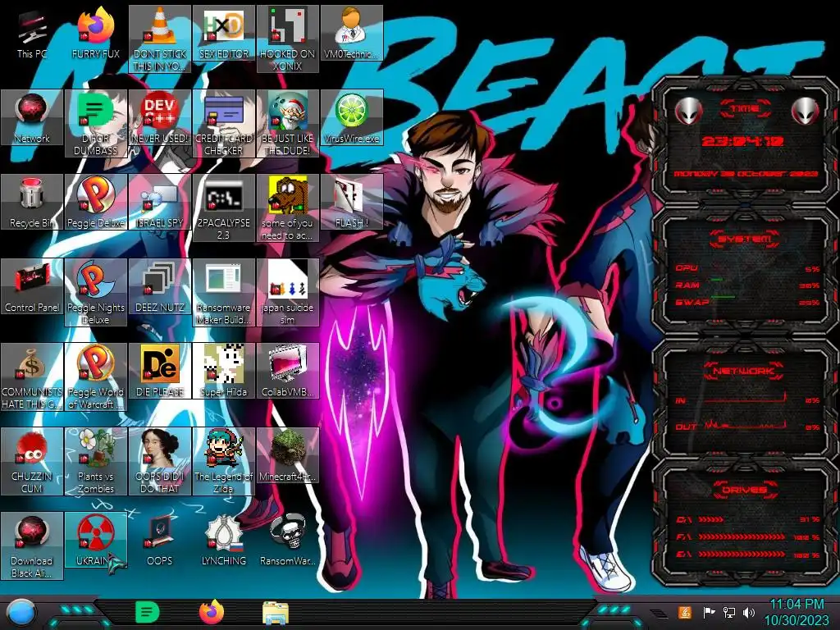Image resolution: width=840 pixels, height=630 pixels.
Task: Click the taskbar clock showing 11:04 PM
Action: [797, 613]
